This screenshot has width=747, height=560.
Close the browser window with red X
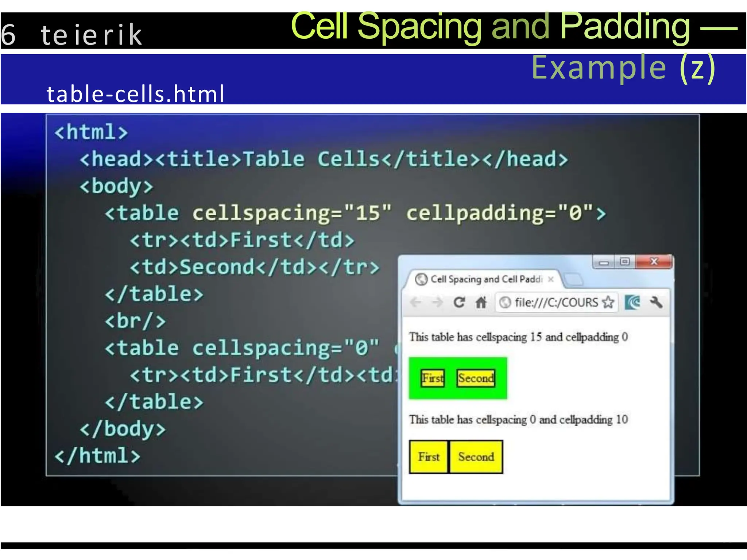click(x=654, y=262)
